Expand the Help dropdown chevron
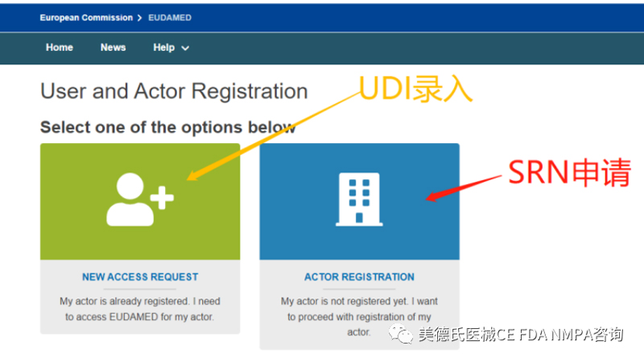Image resolution: width=644 pixels, height=362 pixels. click(185, 48)
